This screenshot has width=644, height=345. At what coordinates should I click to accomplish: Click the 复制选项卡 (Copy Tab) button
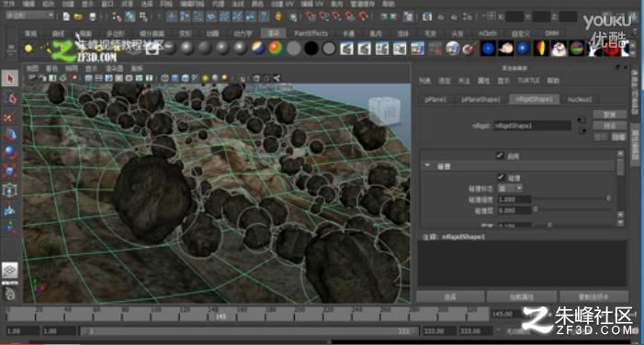tap(593, 296)
